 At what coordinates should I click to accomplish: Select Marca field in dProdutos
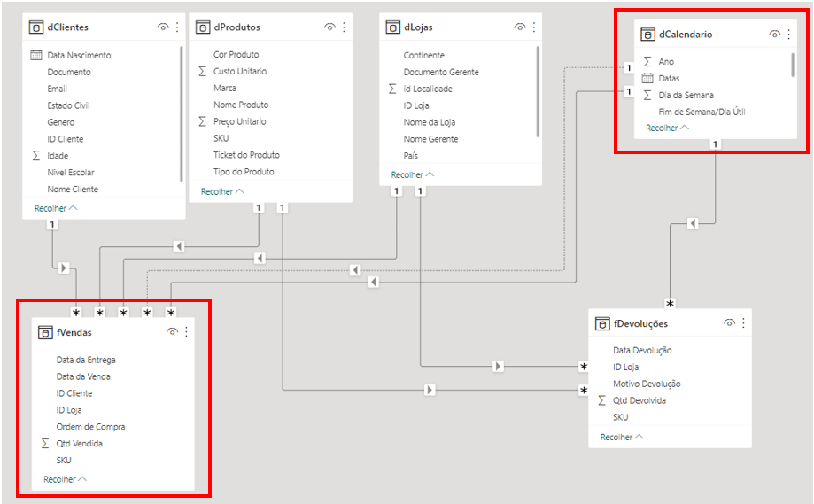(x=225, y=89)
